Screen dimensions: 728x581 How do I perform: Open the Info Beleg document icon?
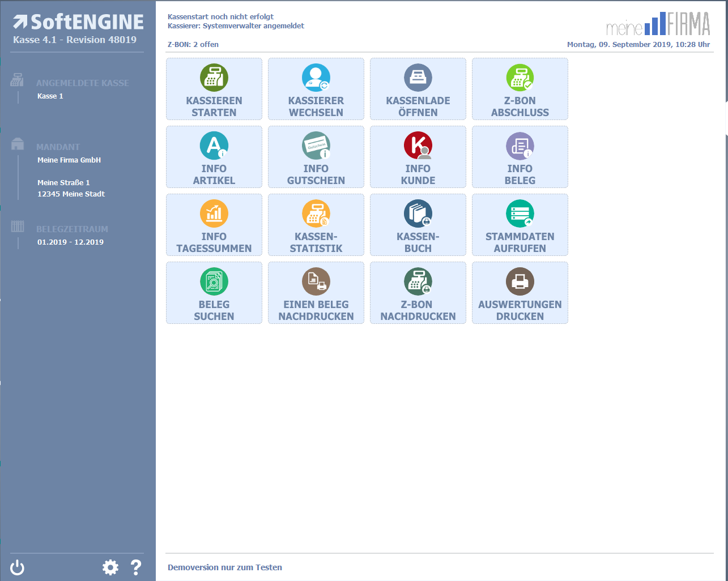520,146
